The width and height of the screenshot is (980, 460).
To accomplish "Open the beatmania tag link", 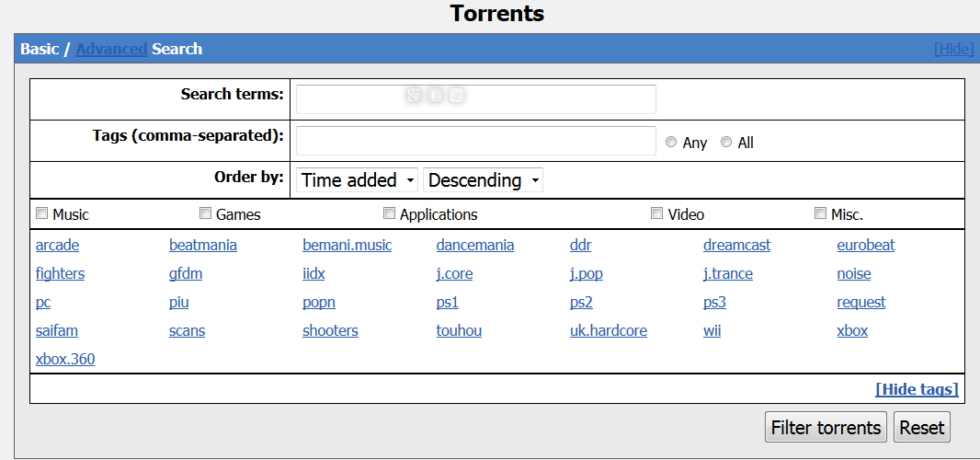I will click(x=203, y=245).
